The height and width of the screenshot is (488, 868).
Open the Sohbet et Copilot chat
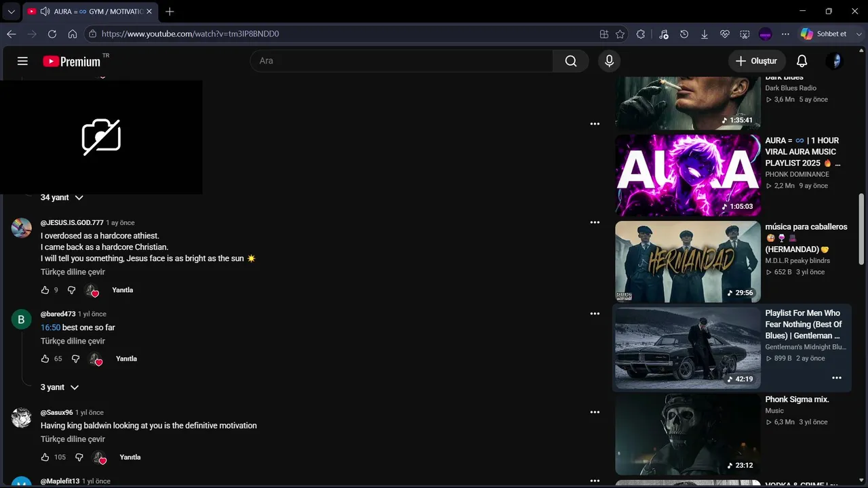pyautogui.click(x=823, y=34)
